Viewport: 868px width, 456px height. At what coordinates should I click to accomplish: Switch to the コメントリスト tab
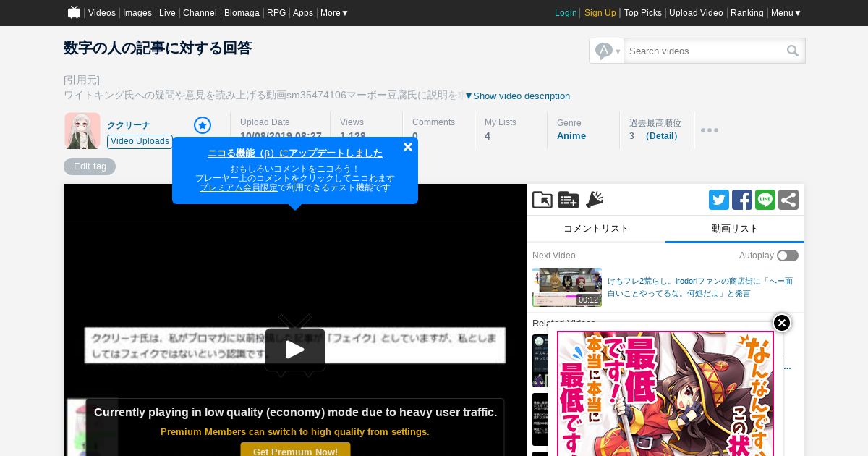click(596, 229)
